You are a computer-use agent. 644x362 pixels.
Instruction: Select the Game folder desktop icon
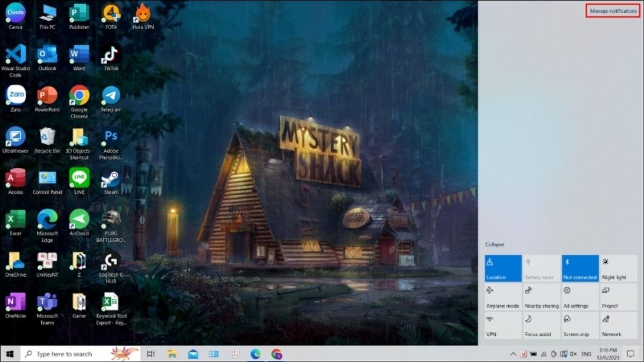click(x=79, y=306)
